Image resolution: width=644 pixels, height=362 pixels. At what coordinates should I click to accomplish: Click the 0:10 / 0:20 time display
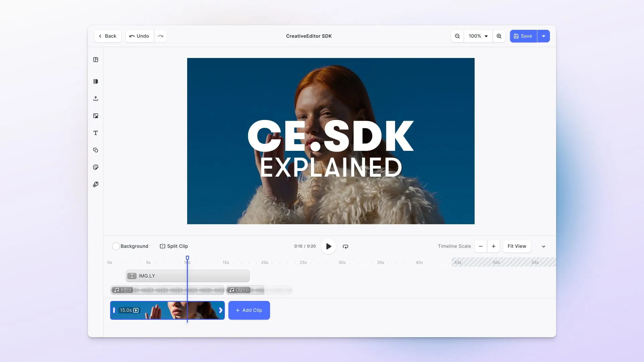coord(305,246)
